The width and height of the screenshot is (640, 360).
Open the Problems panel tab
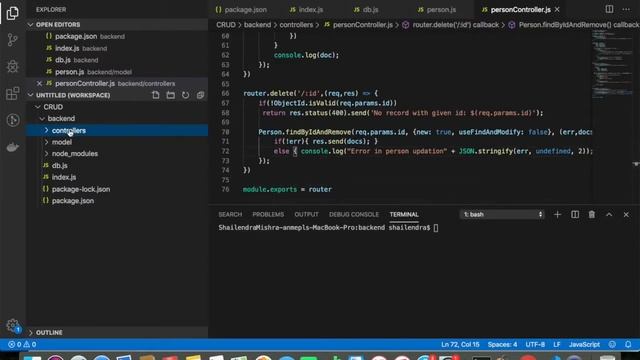point(268,214)
